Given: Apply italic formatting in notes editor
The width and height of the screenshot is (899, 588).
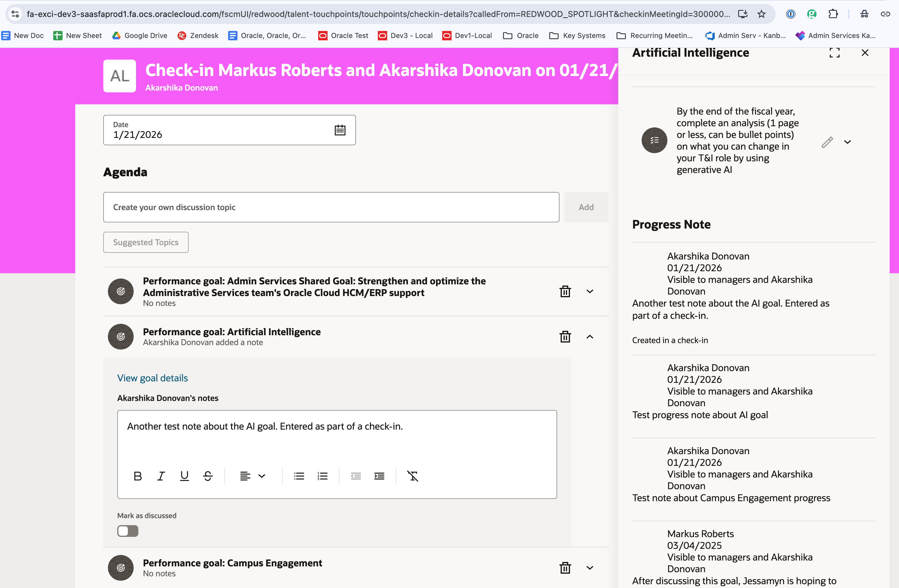Looking at the screenshot, I should click(161, 476).
